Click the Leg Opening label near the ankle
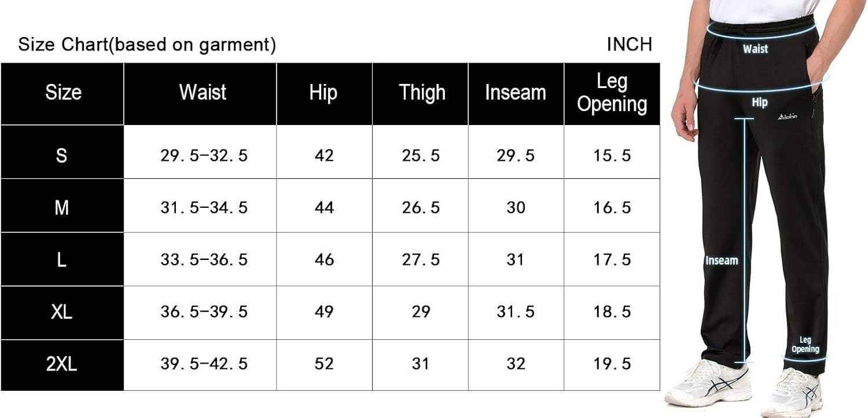This screenshot has width=868, height=418. 806,344
